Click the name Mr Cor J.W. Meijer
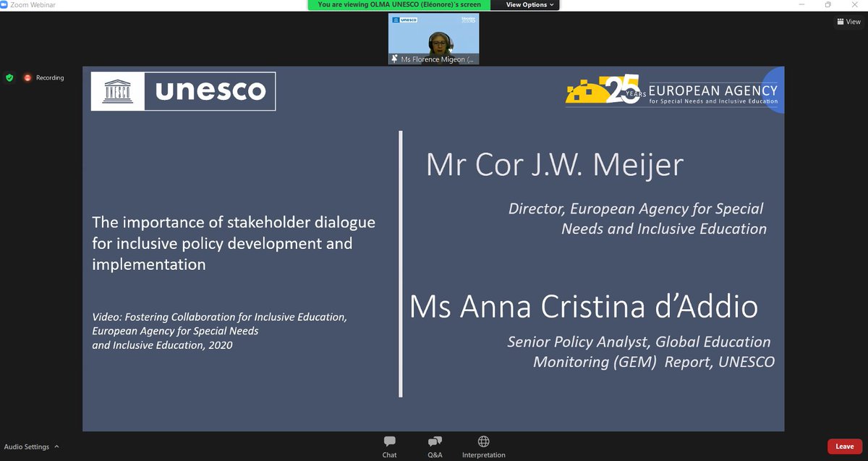The image size is (868, 461). [x=555, y=165]
